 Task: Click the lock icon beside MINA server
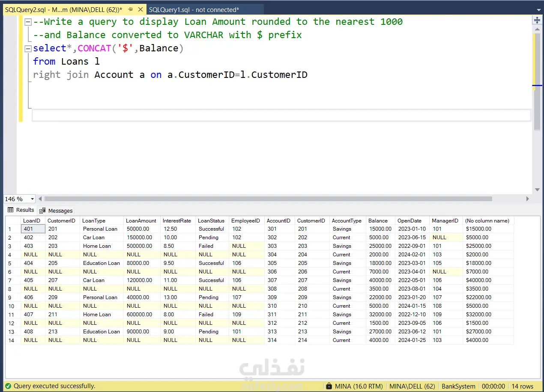click(329, 386)
